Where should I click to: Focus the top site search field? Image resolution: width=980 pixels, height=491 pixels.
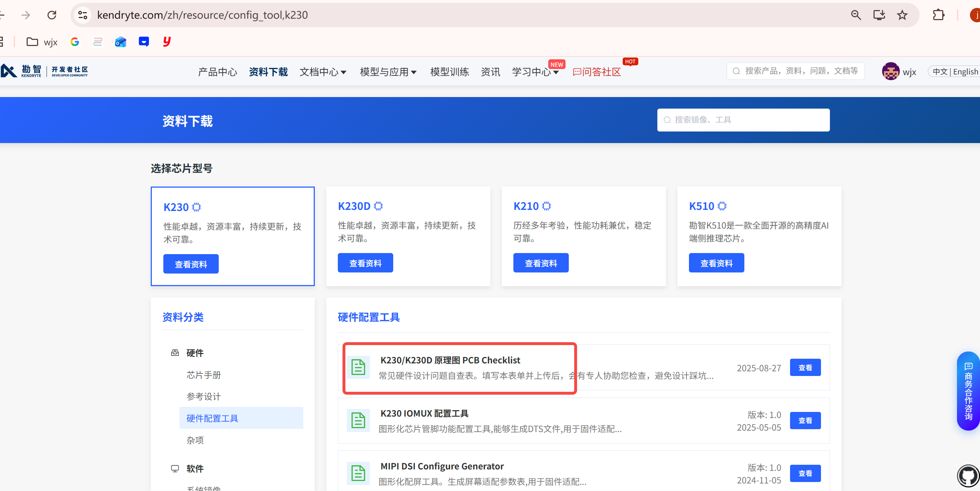(795, 71)
